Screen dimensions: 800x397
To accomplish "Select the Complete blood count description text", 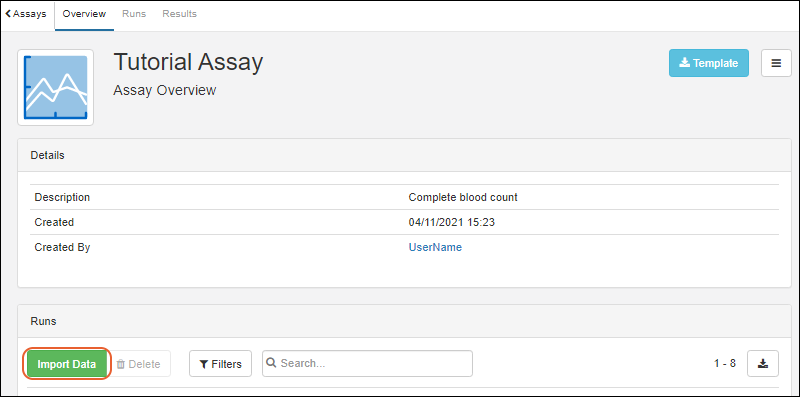I will (x=463, y=197).
